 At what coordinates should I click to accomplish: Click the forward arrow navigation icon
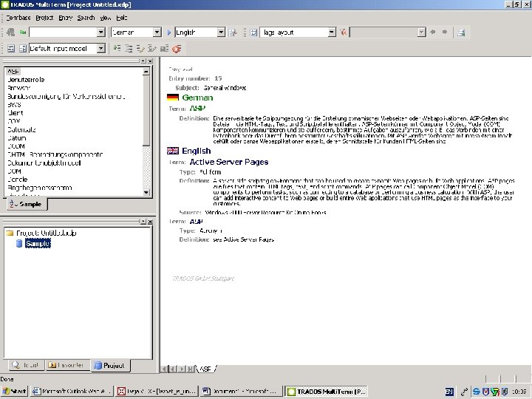445,33
